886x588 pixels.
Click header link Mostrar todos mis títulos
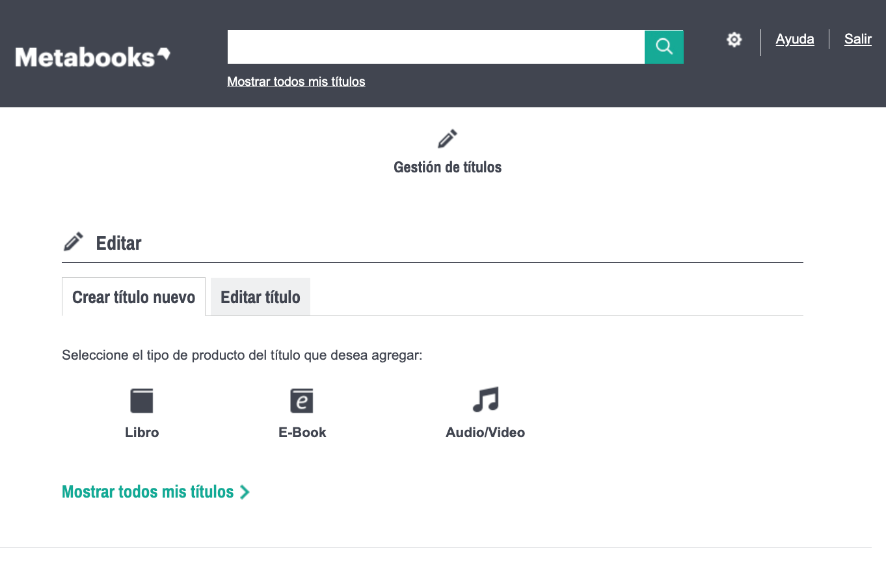[x=296, y=81]
